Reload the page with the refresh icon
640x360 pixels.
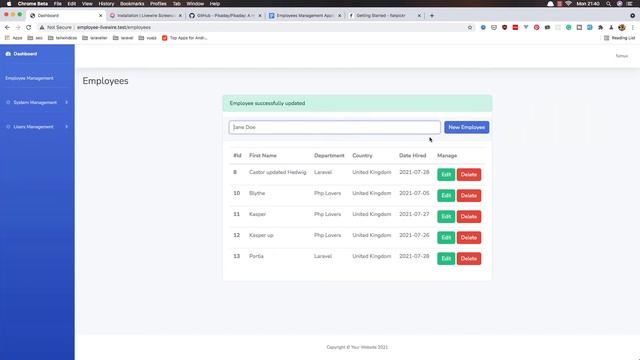coord(29,27)
